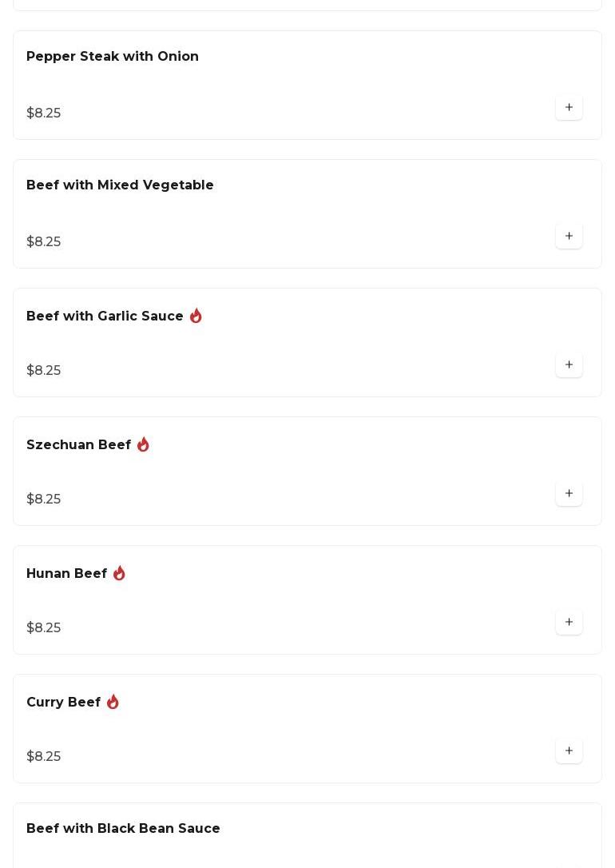
Task: Open Beef with Mixed Vegetable item
Action: point(120,185)
